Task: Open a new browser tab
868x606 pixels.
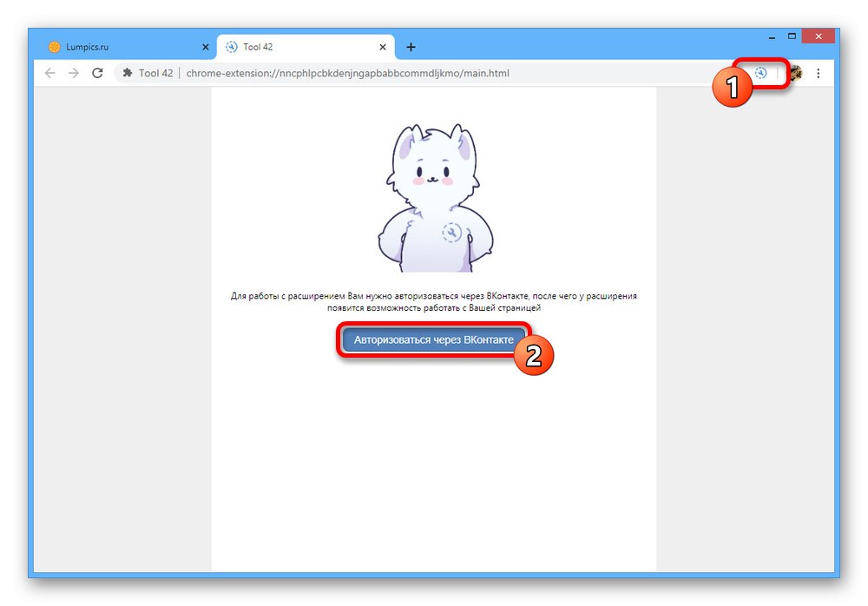Action: tap(411, 47)
